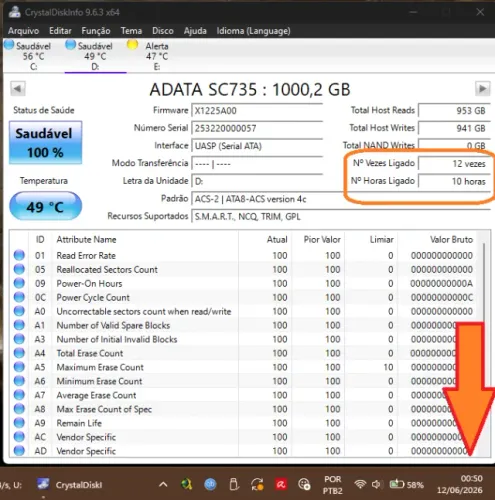
Task: Click the Pior Valor column header
Action: pos(322,239)
